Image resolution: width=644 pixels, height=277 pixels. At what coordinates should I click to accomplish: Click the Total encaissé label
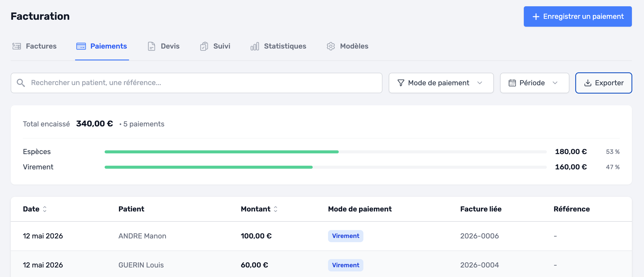(x=46, y=124)
